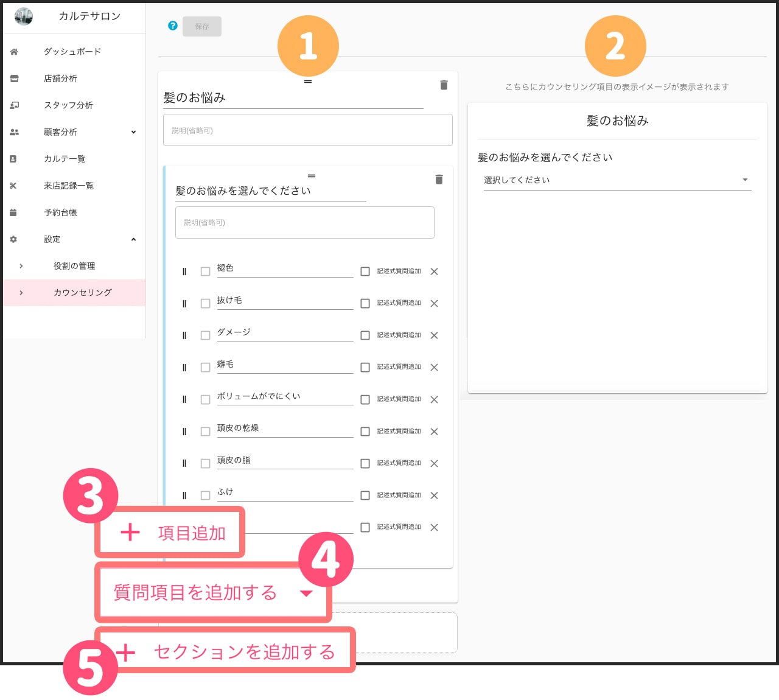779x700 pixels.
Task: Check the 記述式質問追加 box for ふけ
Action: click(365, 495)
